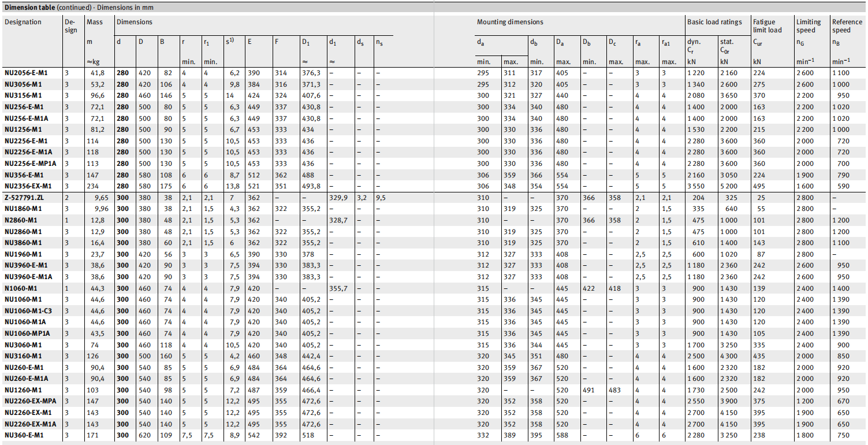Click mass value 234

[92, 186]
